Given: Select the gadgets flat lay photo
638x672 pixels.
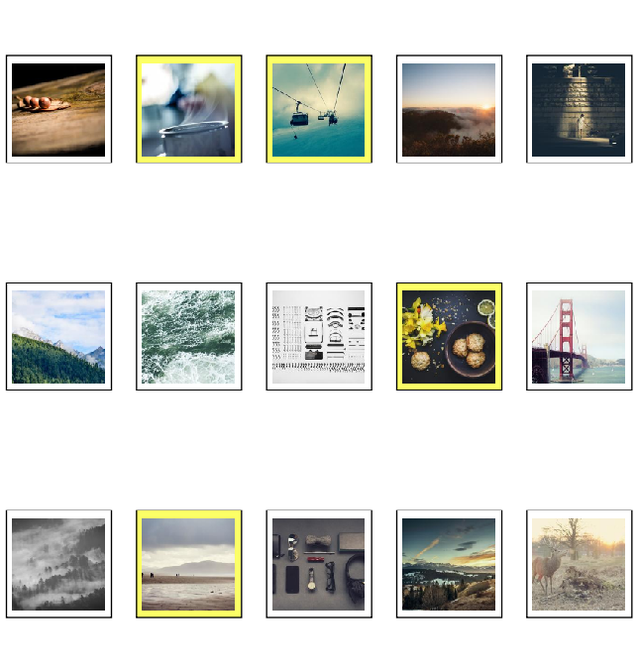Looking at the screenshot, I should click(319, 564).
